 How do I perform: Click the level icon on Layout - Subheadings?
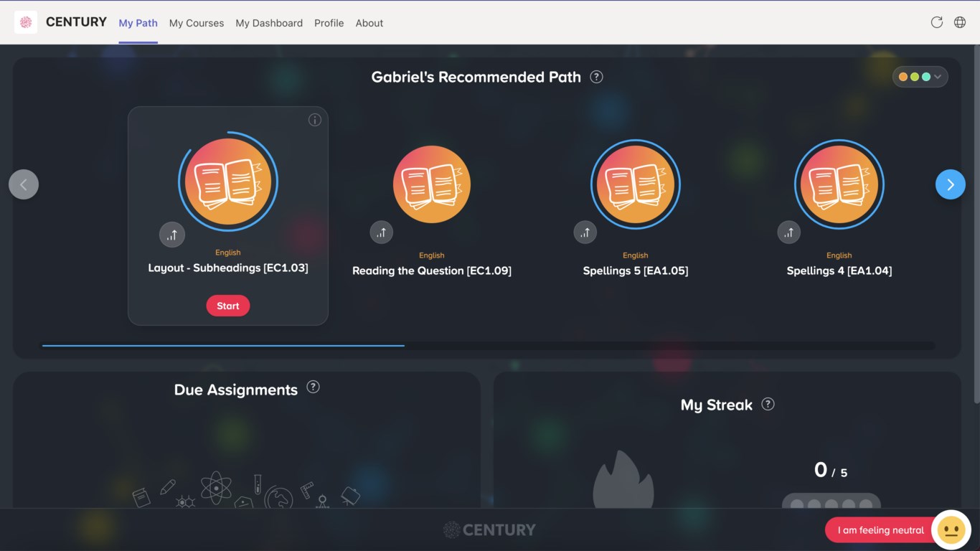[172, 235]
